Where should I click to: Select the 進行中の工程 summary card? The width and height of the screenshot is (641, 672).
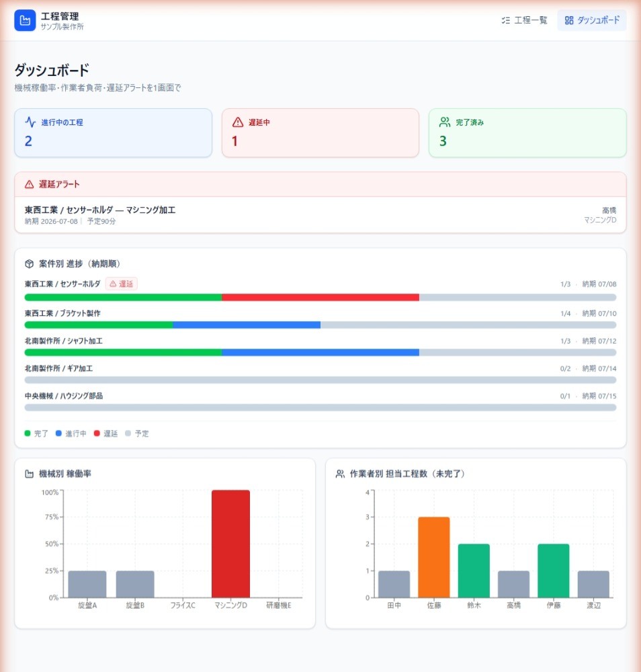(113, 133)
